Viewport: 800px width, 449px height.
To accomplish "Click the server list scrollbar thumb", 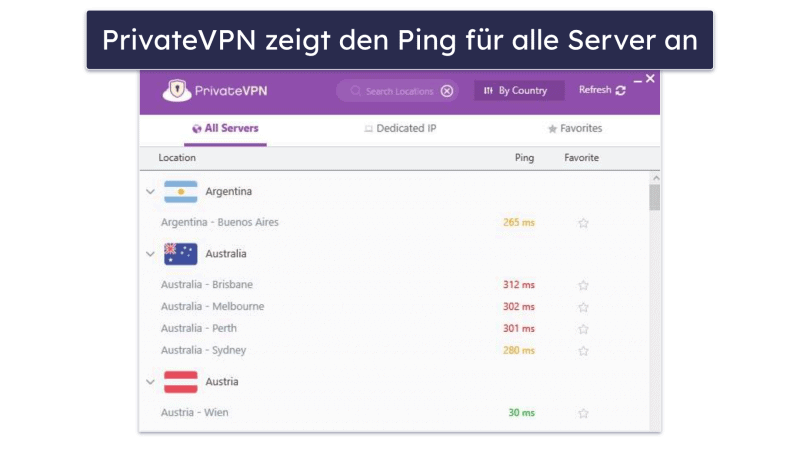I will 655,197.
